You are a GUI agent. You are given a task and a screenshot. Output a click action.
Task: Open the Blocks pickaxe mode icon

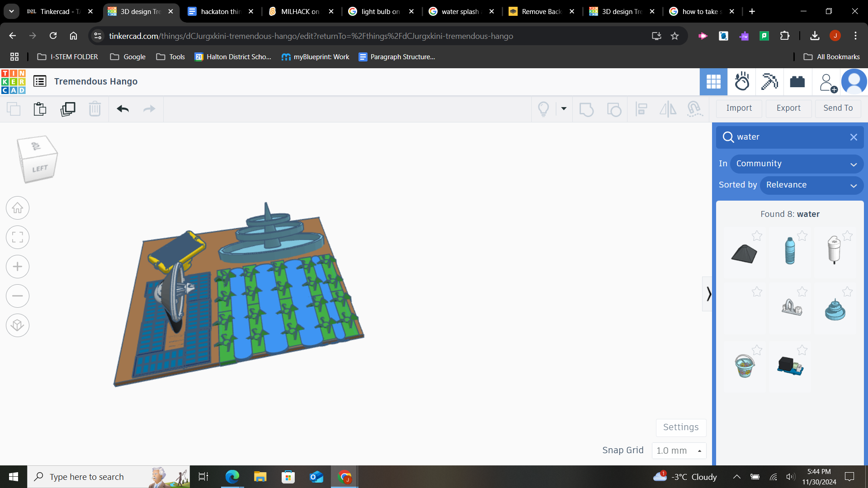coord(769,82)
